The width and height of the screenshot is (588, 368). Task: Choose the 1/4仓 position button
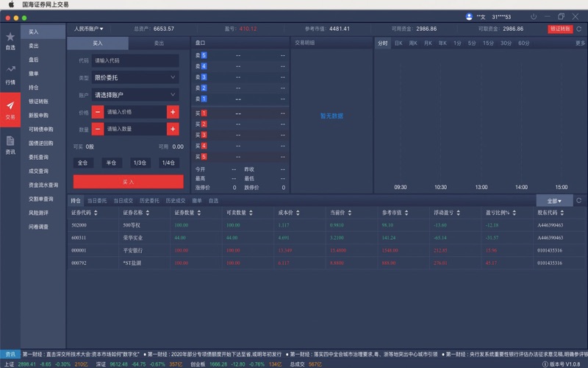[x=168, y=163]
